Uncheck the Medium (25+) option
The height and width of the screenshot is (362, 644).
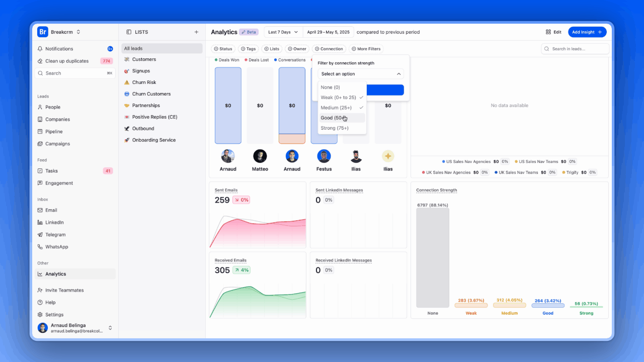(x=342, y=108)
